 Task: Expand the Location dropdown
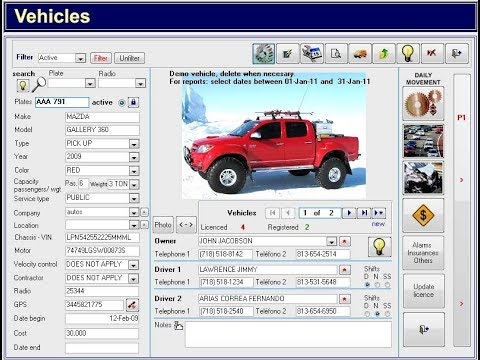[x=134, y=225]
